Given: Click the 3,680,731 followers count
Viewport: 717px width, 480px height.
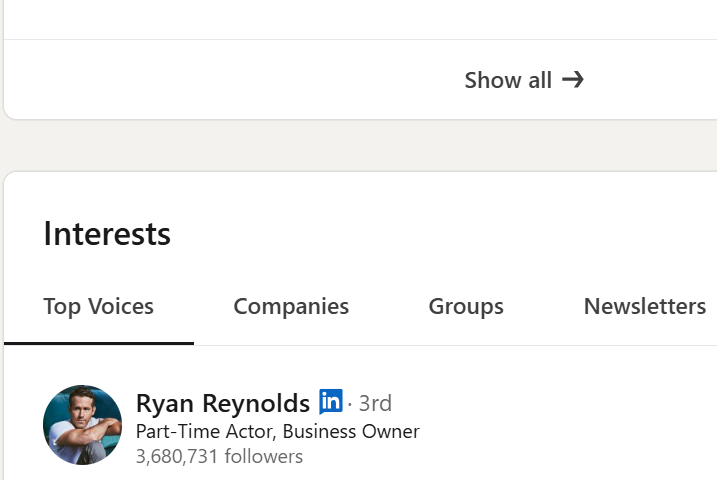Looking at the screenshot, I should pyautogui.click(x=219, y=457).
